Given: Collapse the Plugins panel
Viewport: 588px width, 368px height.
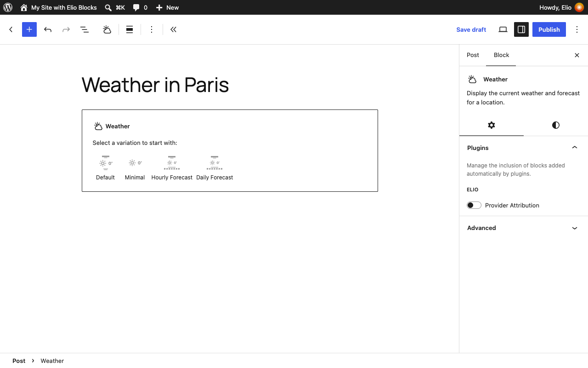Looking at the screenshot, I should pos(524,148).
